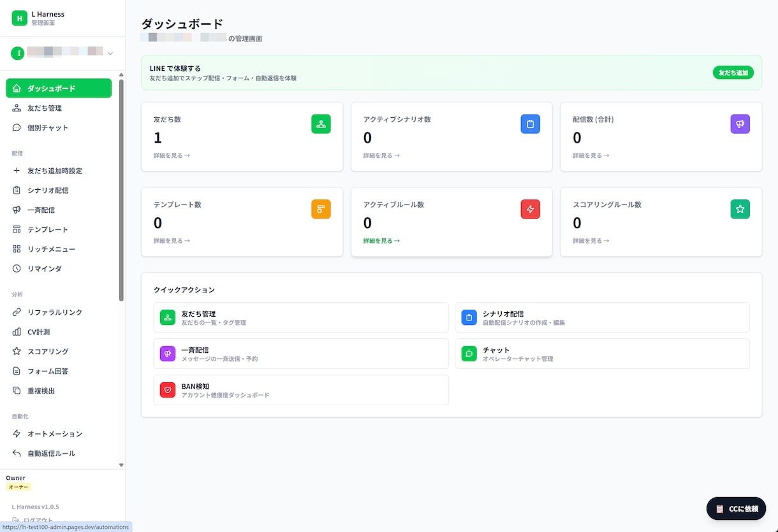This screenshot has width=778, height=532.
Task: Click the リッチメニュー grid icon
Action: (17, 249)
